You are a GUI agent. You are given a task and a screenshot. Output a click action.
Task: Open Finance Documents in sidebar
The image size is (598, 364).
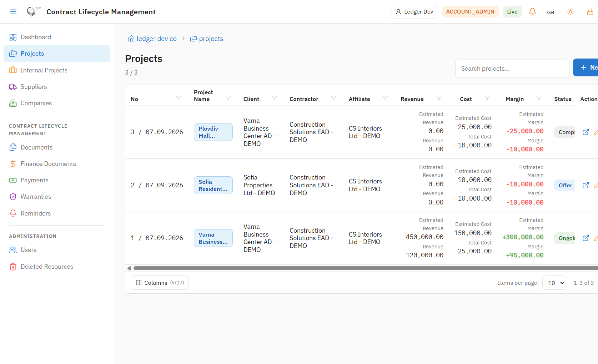click(57, 164)
